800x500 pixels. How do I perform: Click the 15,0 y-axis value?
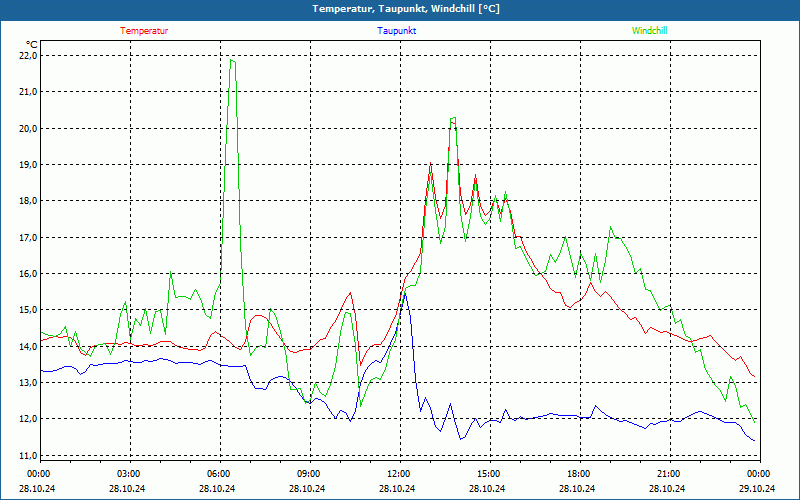[x=28, y=310]
